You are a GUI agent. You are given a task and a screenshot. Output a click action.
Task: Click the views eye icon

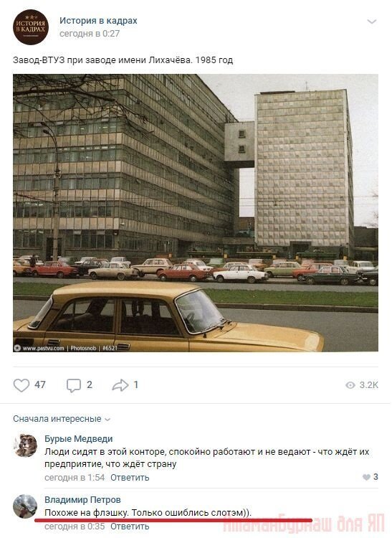350,385
